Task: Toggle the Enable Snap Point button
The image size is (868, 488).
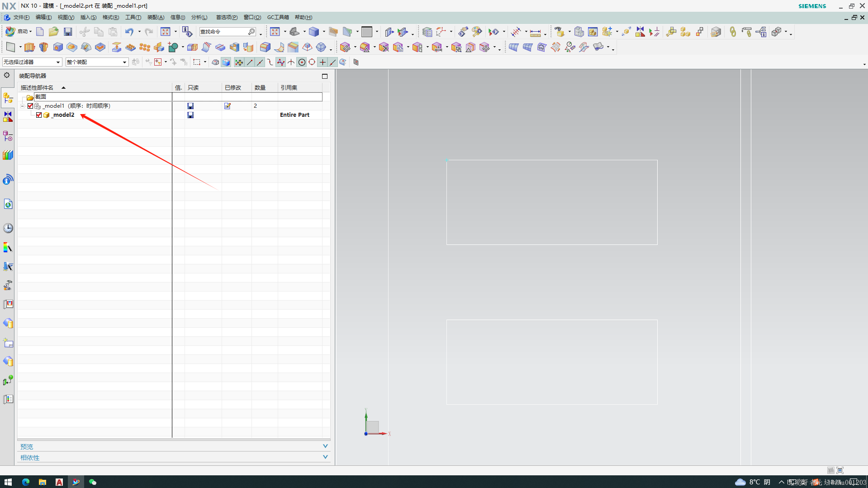Action: pyautogui.click(x=239, y=62)
